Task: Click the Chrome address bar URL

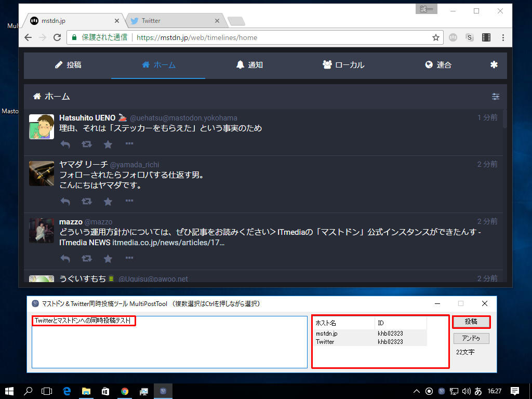Action: (197, 37)
